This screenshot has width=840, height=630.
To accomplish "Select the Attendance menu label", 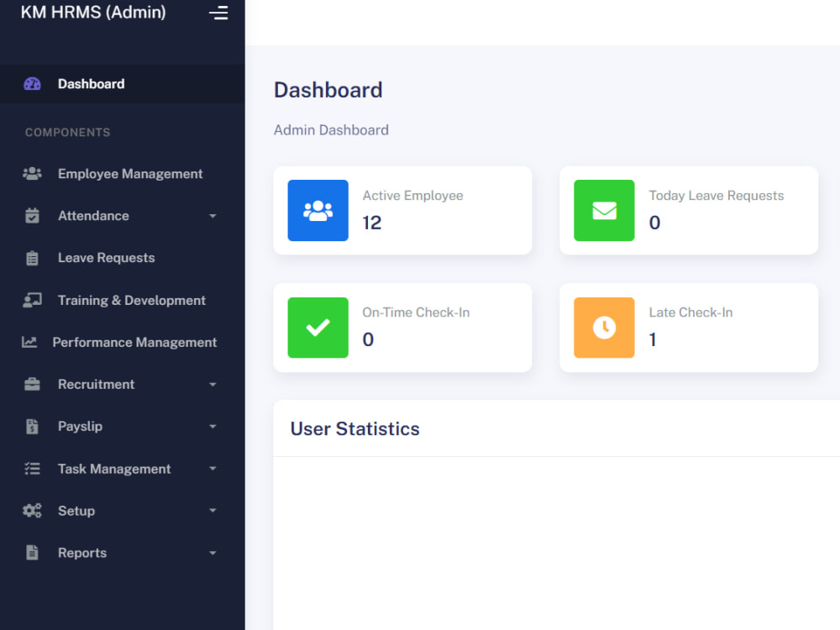I will pyautogui.click(x=93, y=215).
